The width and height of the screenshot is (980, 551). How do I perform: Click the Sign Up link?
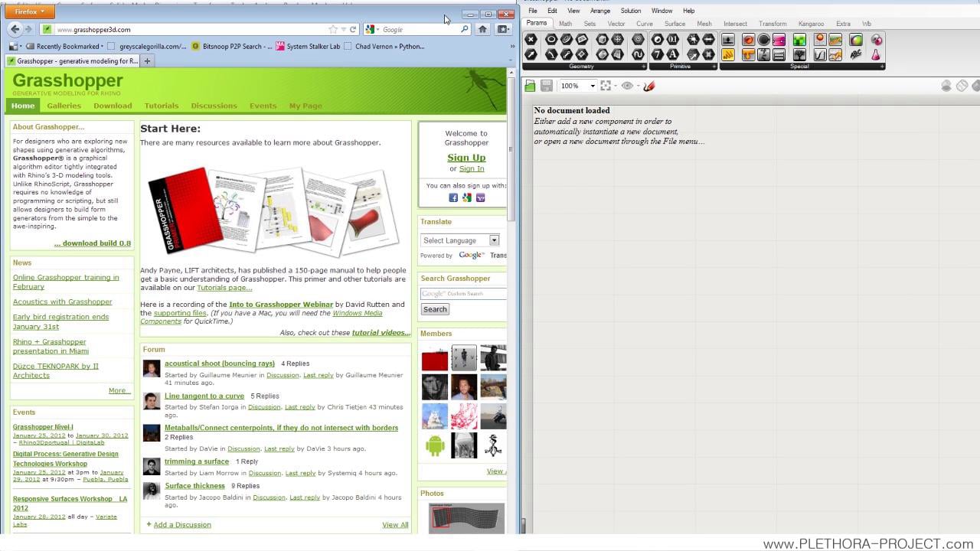pos(466,158)
